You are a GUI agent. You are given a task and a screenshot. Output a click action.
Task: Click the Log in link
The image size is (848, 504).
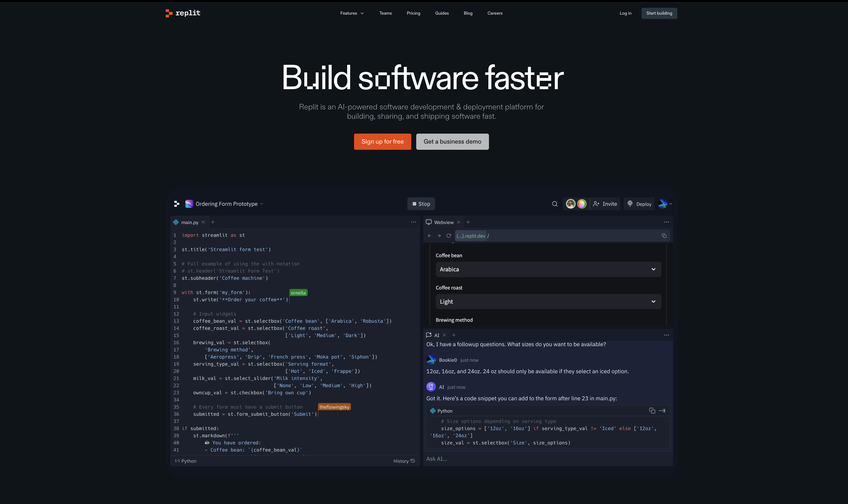point(625,13)
